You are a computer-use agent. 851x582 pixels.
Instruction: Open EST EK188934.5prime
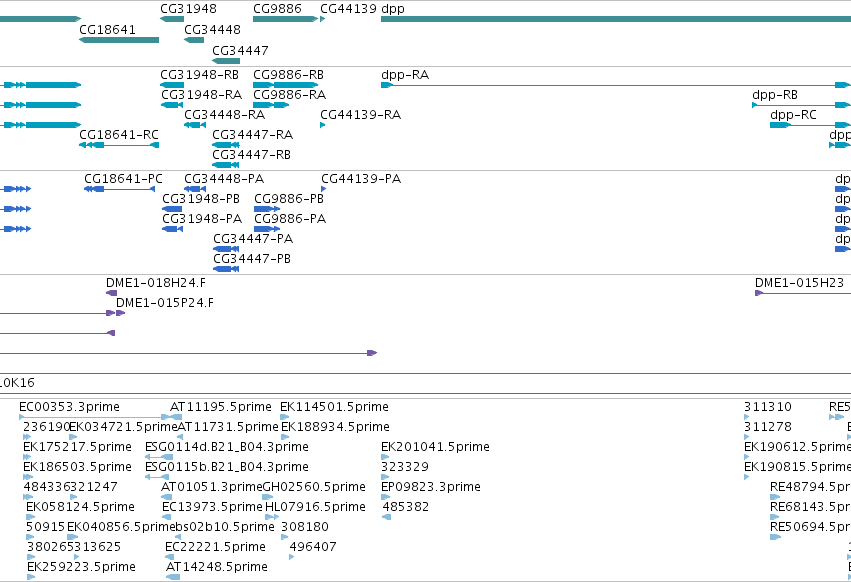[x=335, y=427]
